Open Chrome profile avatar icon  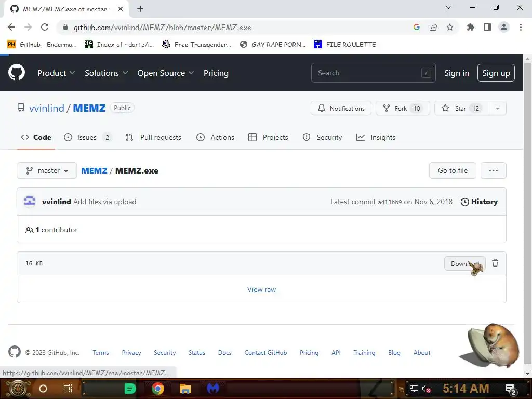(504, 28)
